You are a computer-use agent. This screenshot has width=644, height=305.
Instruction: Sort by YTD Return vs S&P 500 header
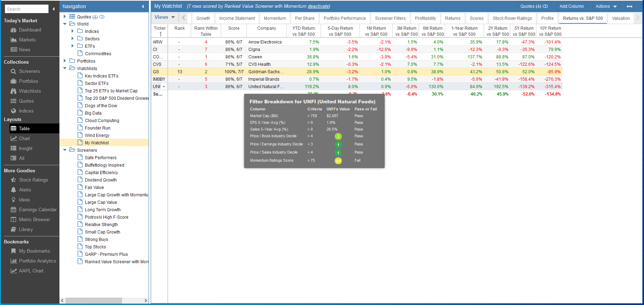tap(303, 31)
